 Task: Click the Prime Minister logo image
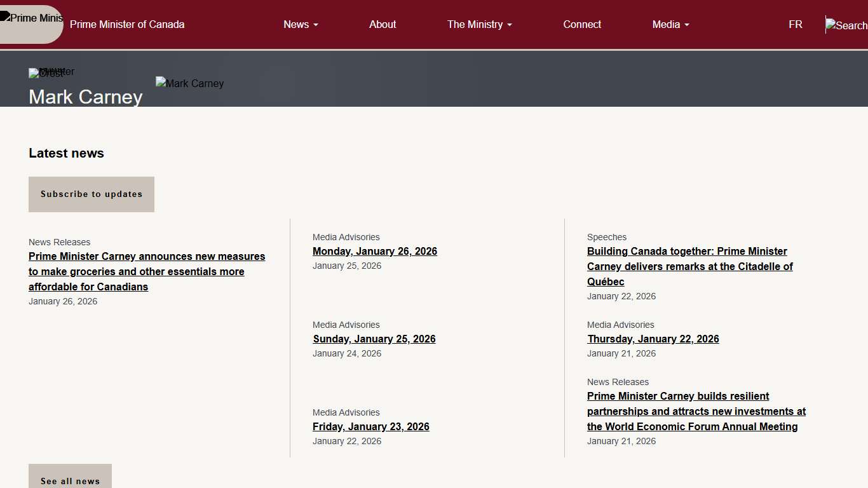click(x=32, y=19)
